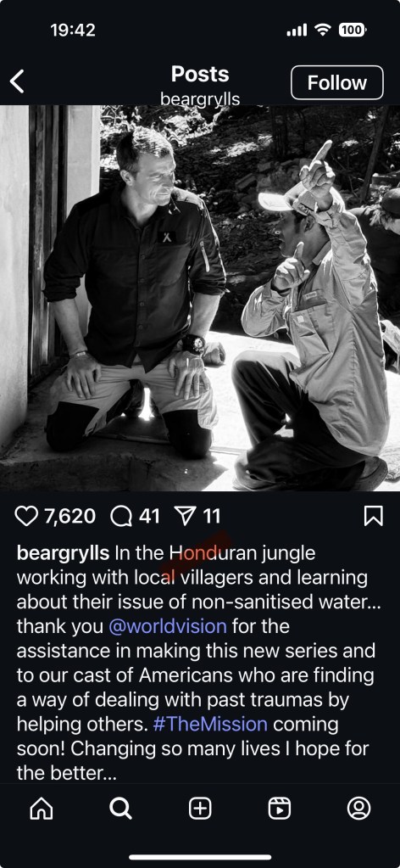400x868 pixels.
Task: Open Profile tab icon
Action: click(x=358, y=809)
